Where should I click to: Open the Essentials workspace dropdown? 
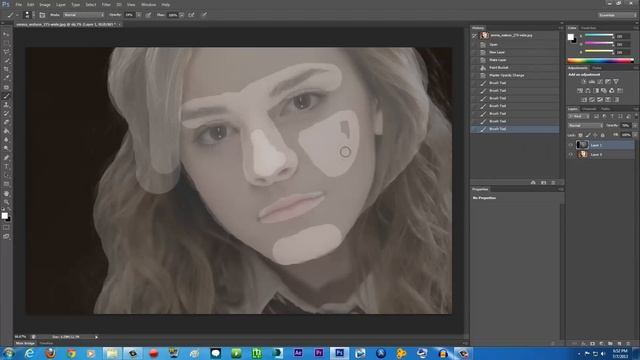(x=617, y=15)
